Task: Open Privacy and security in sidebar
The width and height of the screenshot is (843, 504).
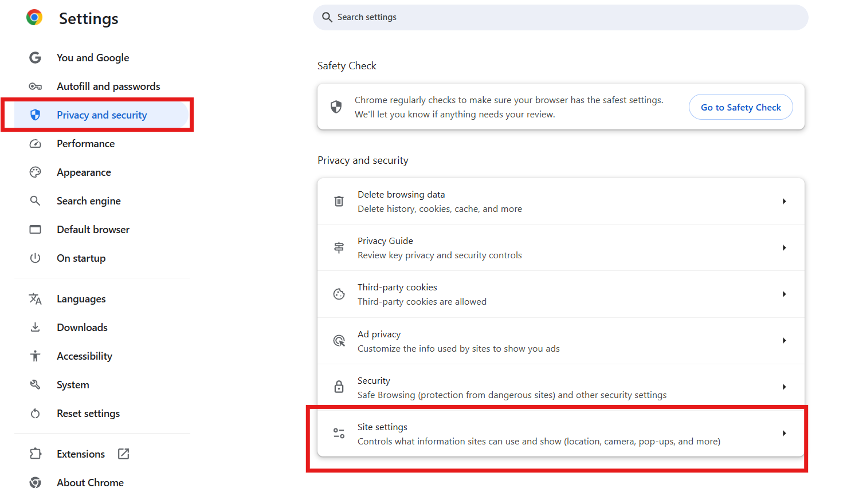Action: click(101, 115)
